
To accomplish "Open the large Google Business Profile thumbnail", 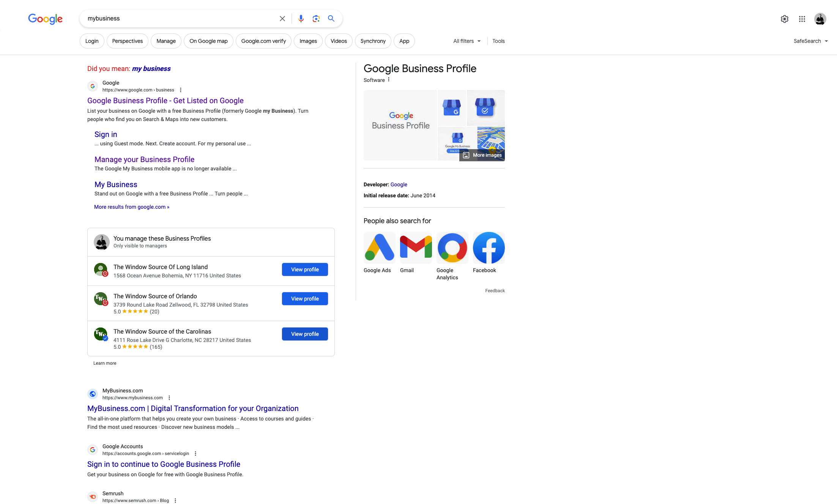I will (400, 125).
